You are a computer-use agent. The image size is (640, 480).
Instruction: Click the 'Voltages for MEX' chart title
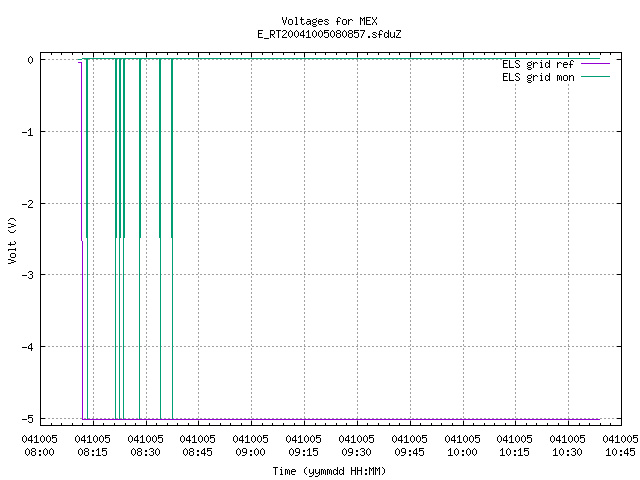329,21
